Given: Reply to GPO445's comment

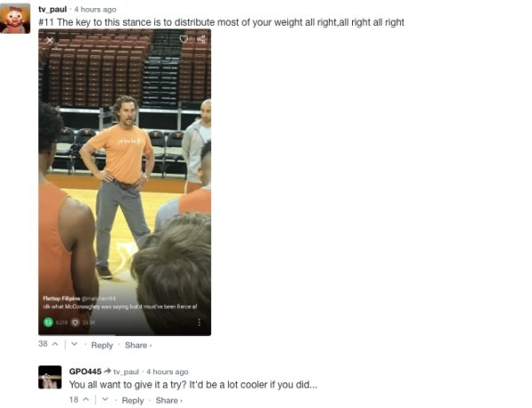Looking at the screenshot, I should [133, 401].
